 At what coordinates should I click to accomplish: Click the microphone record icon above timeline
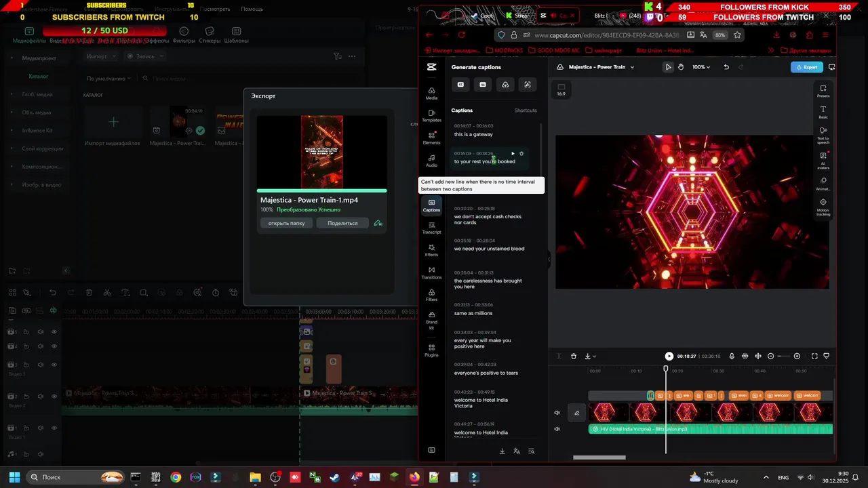pyautogui.click(x=732, y=357)
